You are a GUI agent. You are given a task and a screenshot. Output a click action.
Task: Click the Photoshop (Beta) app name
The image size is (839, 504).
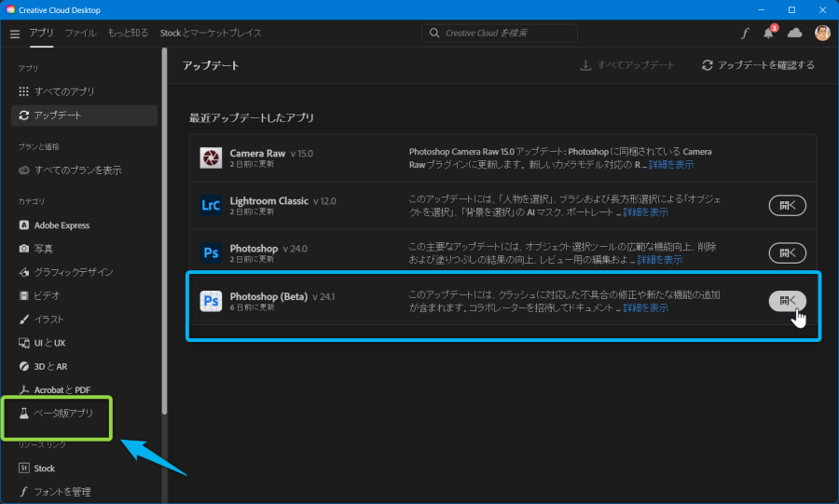click(268, 296)
